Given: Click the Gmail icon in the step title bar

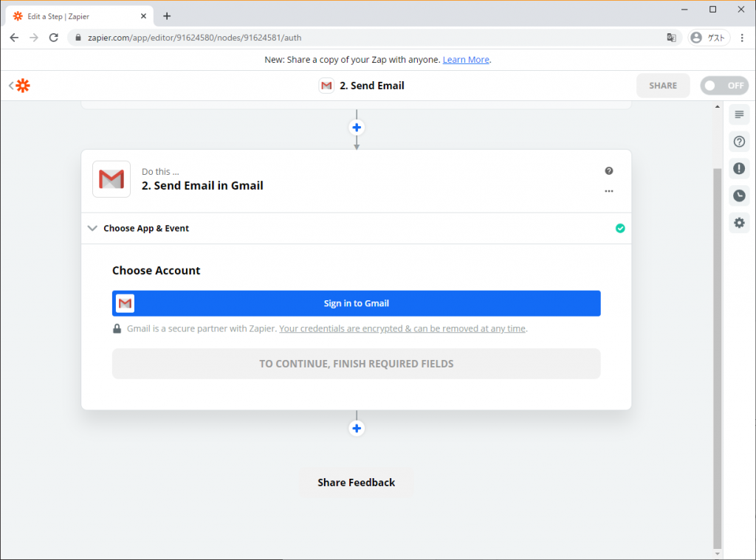Looking at the screenshot, I should point(326,86).
